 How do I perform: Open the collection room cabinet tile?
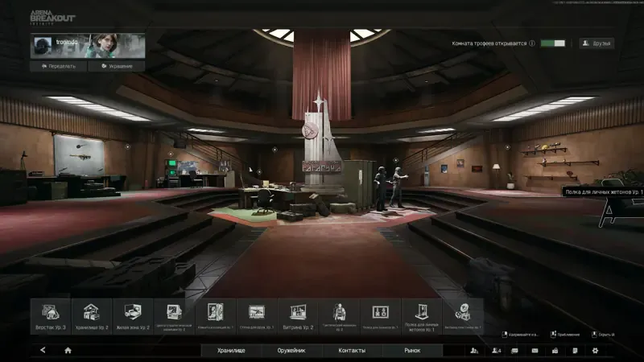[215, 316]
